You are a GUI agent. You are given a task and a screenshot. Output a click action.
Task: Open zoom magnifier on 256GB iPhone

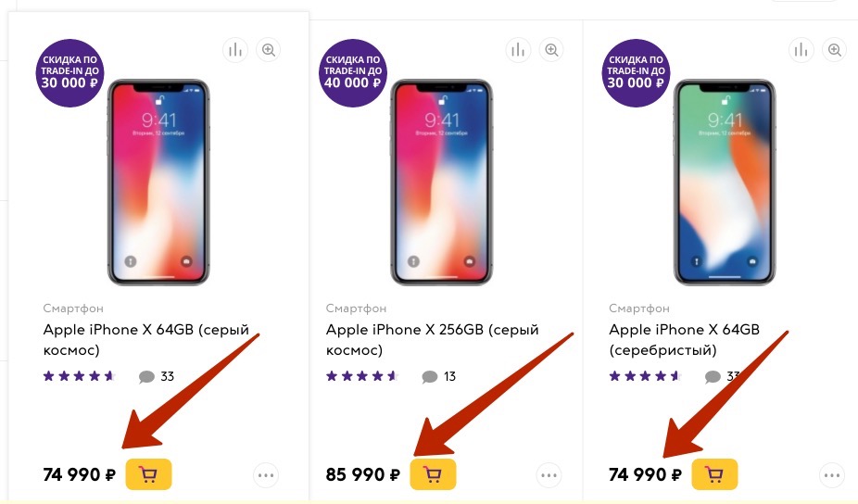(x=552, y=50)
